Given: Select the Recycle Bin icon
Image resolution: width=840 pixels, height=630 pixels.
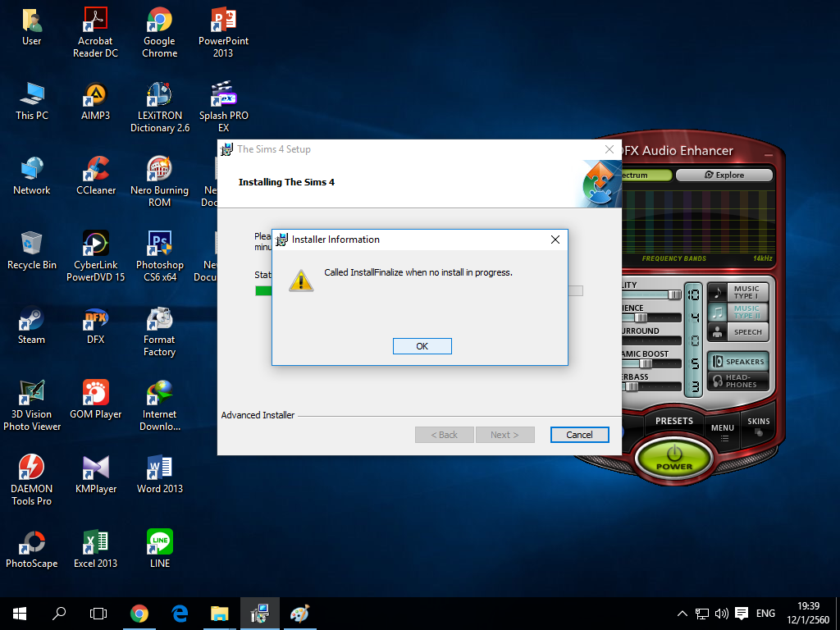Looking at the screenshot, I should point(32,250).
